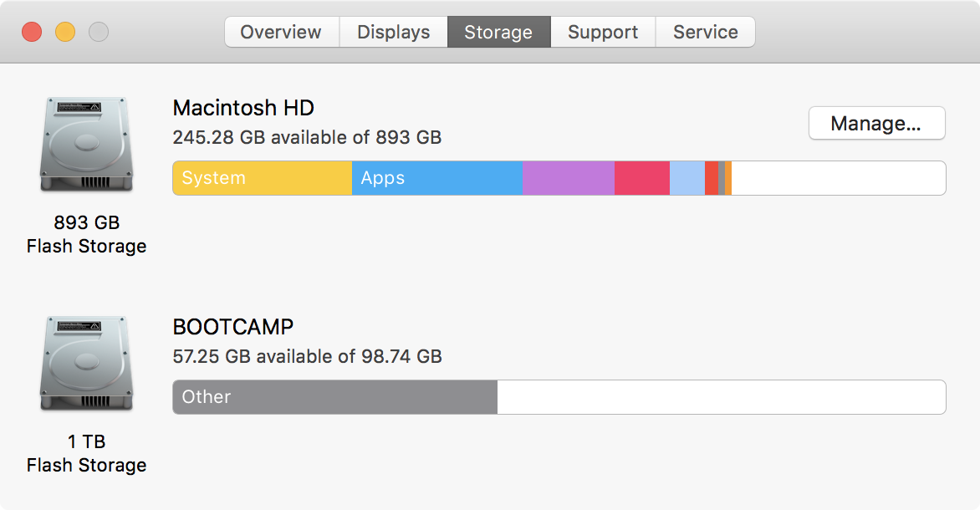Click the light blue storage segment
The width and height of the screenshot is (980, 510).
(x=687, y=178)
